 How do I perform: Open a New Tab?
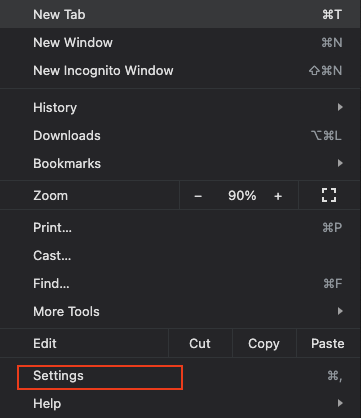click(x=180, y=14)
